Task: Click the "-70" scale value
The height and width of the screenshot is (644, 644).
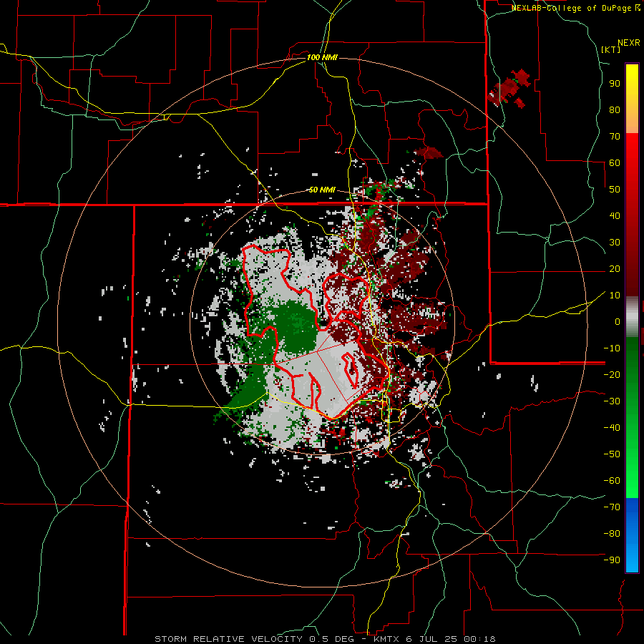Action: pyautogui.click(x=612, y=507)
